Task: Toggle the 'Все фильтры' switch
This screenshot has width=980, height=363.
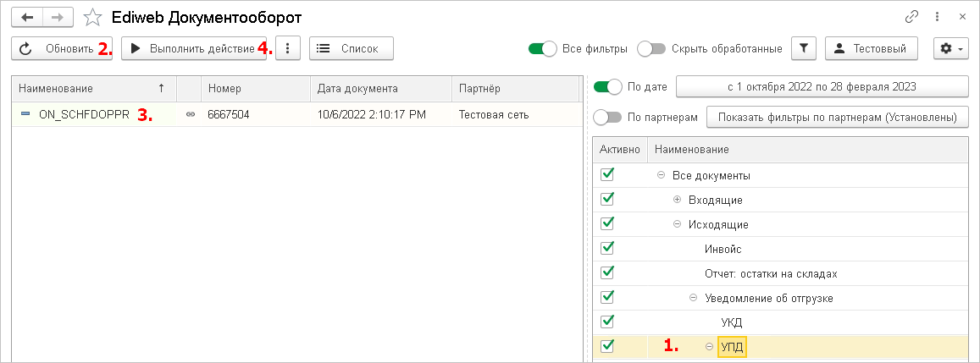Action: pyautogui.click(x=542, y=48)
